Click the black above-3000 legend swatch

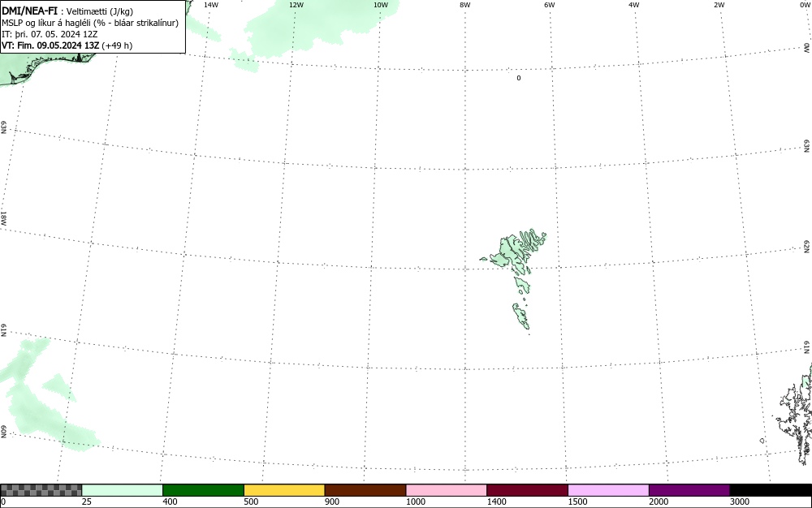click(771, 490)
